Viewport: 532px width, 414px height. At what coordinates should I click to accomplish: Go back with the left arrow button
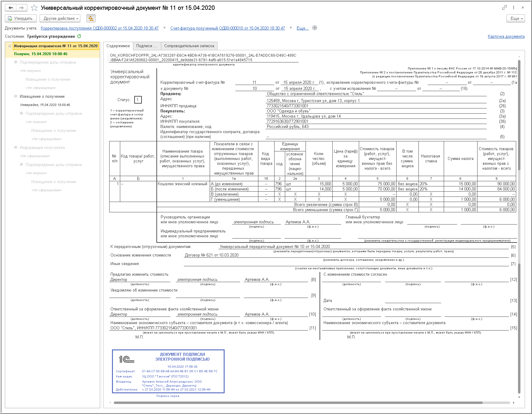pos(11,8)
